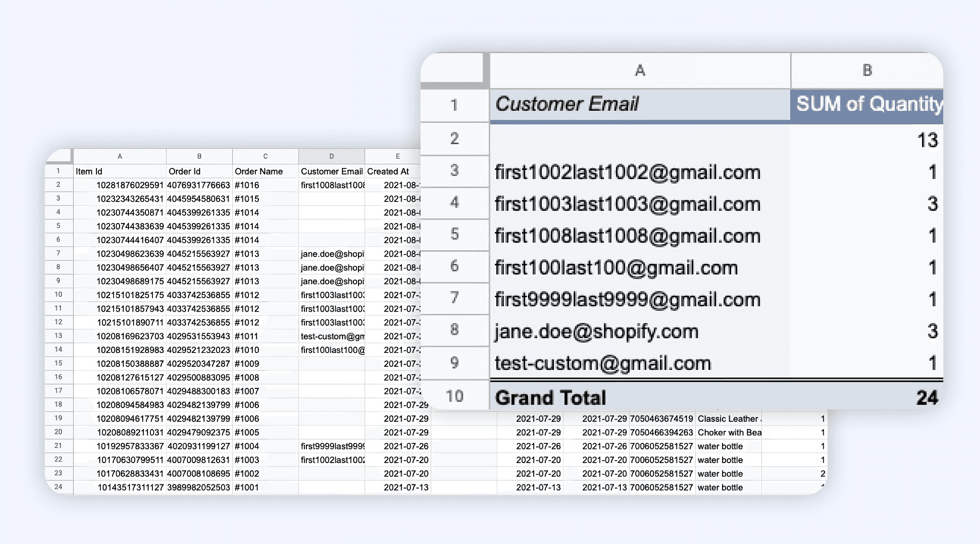Click row 10 header in pivot sheet
The image size is (980, 544).
click(454, 396)
